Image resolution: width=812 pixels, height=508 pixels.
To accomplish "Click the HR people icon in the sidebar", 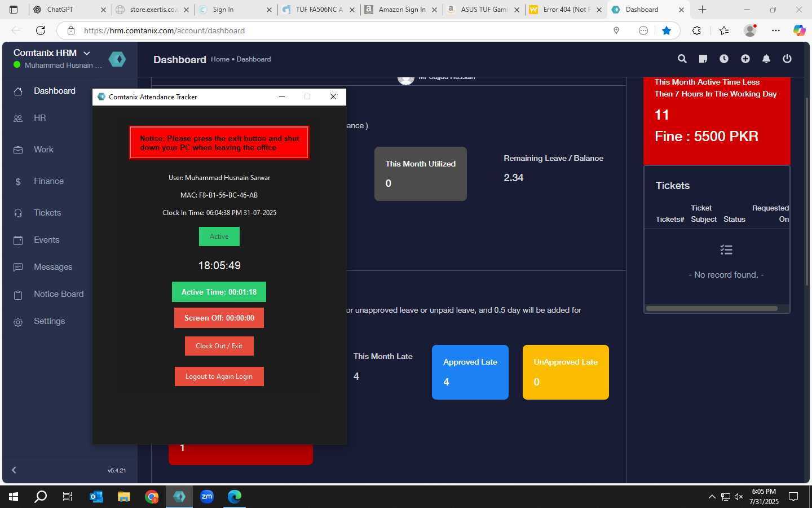I will tap(18, 119).
